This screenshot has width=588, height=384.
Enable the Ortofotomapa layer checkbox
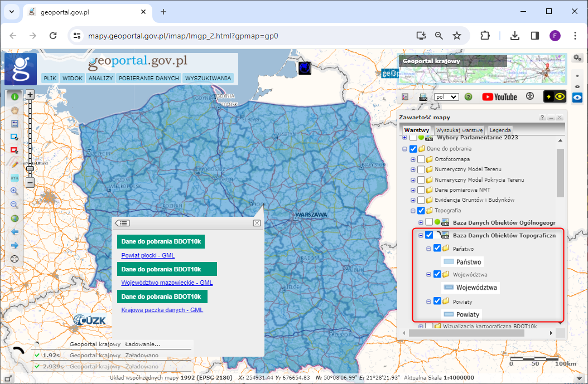pos(421,159)
